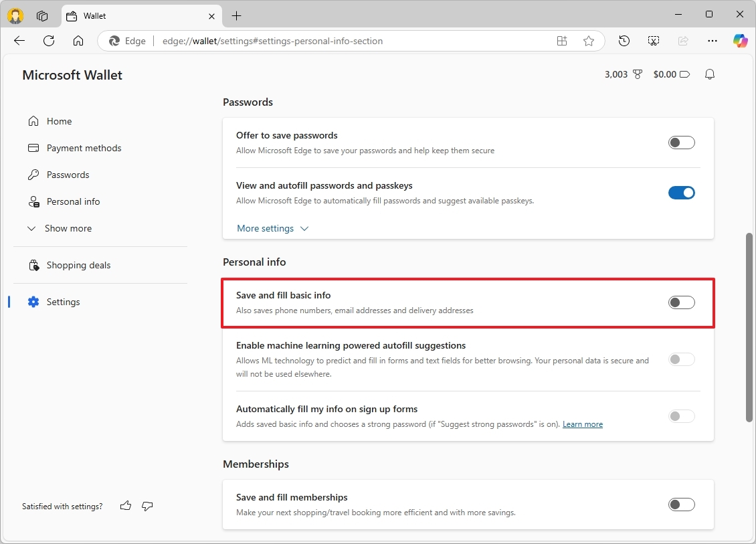Open Settings and more ellipsis menu
756x544 pixels.
(712, 41)
